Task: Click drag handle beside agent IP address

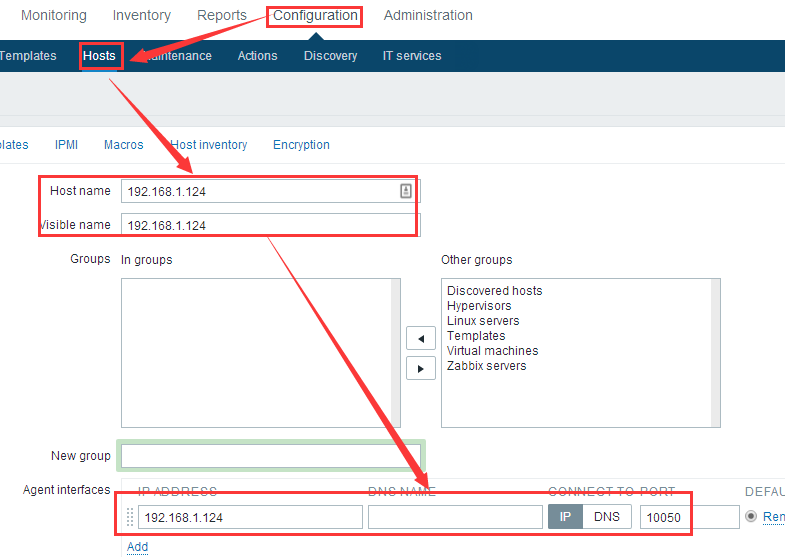Action: tap(129, 517)
